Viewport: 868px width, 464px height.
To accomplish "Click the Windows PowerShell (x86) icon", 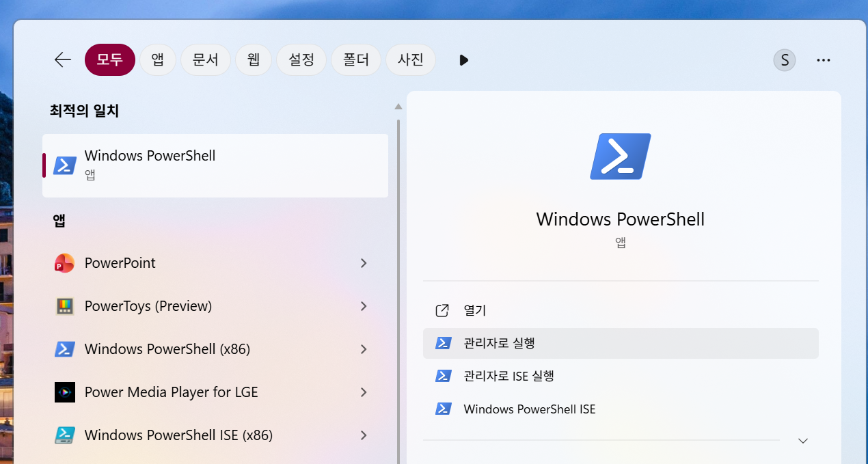I will [x=64, y=349].
